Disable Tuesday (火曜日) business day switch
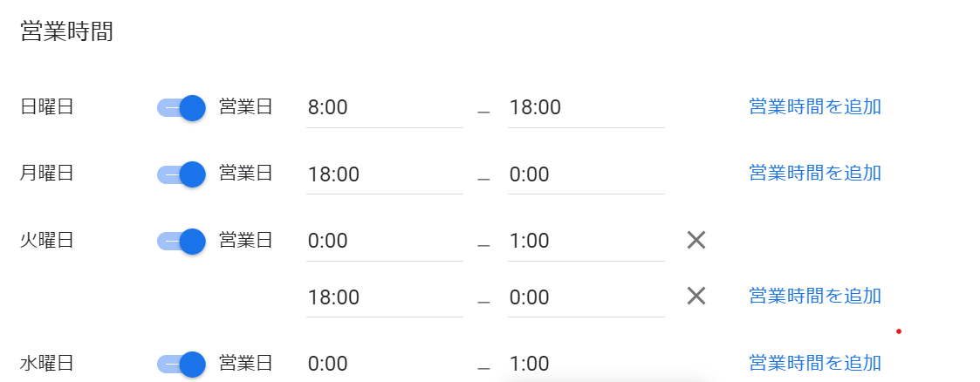Screen dimensions: 980x382 point(182,241)
